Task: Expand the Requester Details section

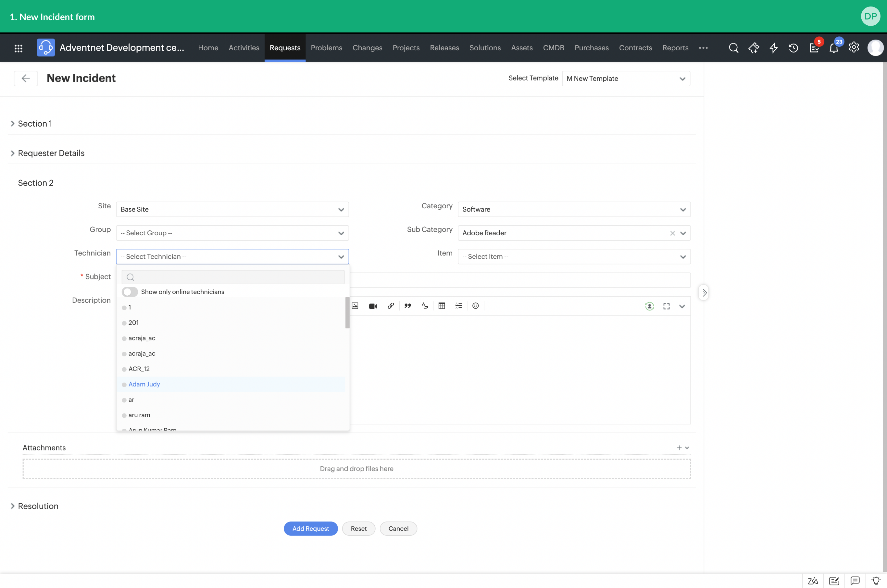Action: 51,153
